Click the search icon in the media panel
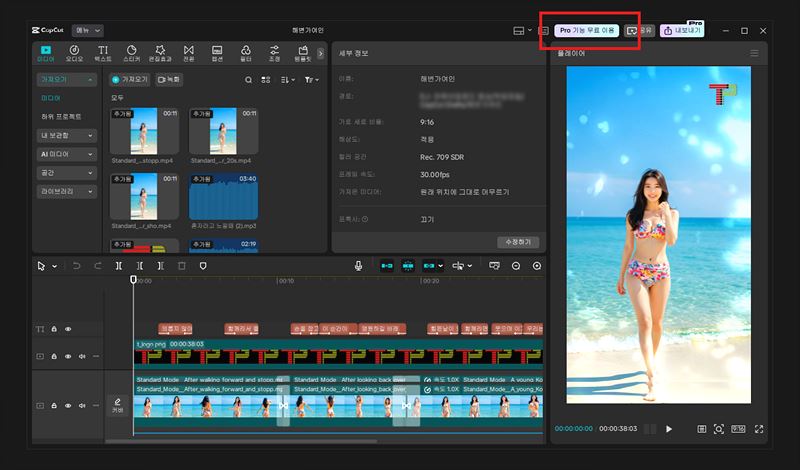800x470 pixels. pyautogui.click(x=249, y=79)
